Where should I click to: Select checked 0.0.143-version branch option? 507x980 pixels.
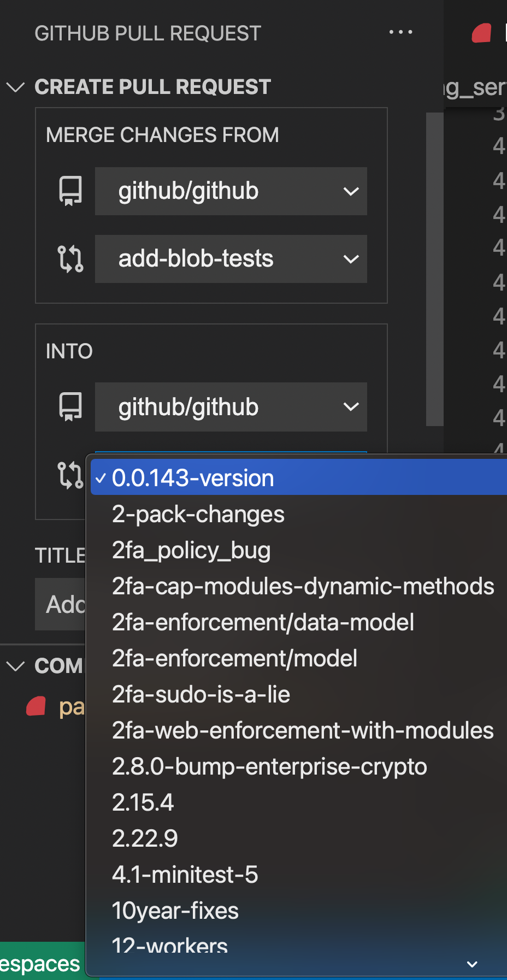[x=192, y=478]
